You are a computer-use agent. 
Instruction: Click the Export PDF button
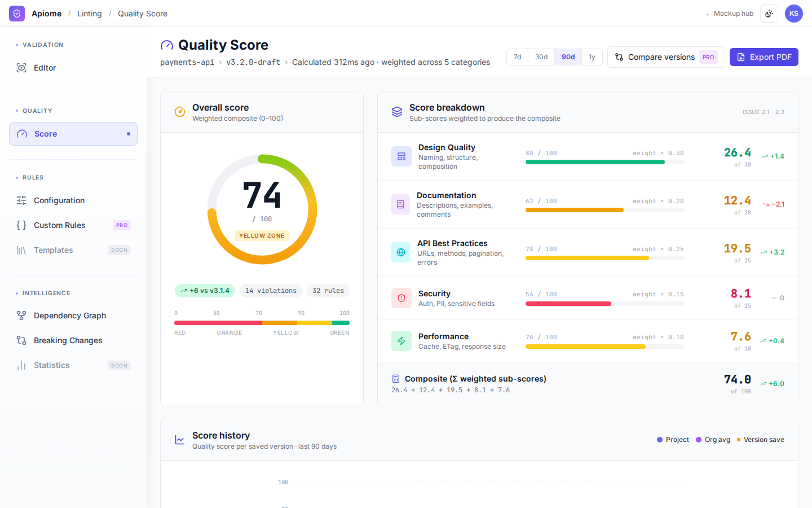[764, 57]
